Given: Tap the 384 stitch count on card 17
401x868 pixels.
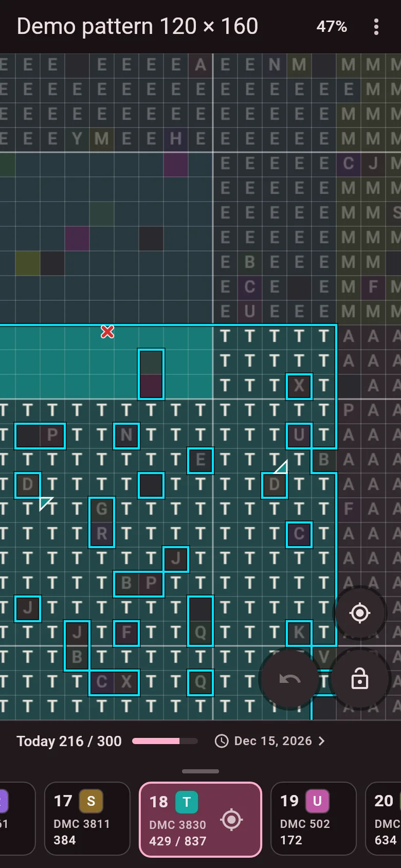Looking at the screenshot, I should click(65, 840).
